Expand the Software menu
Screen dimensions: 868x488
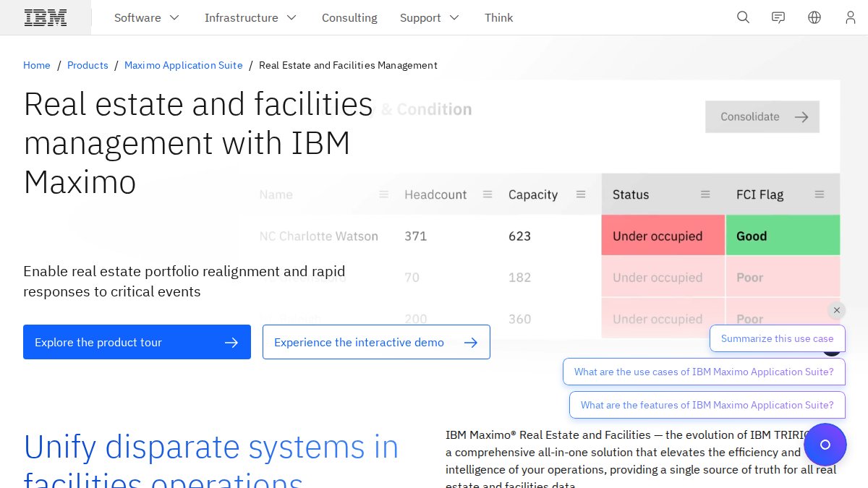[x=147, y=17]
